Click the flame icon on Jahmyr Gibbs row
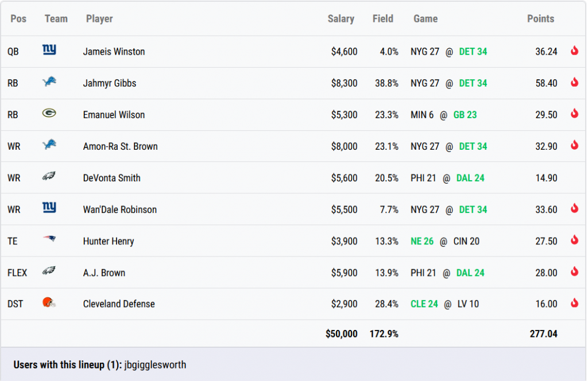This screenshot has width=588, height=381. [x=574, y=83]
